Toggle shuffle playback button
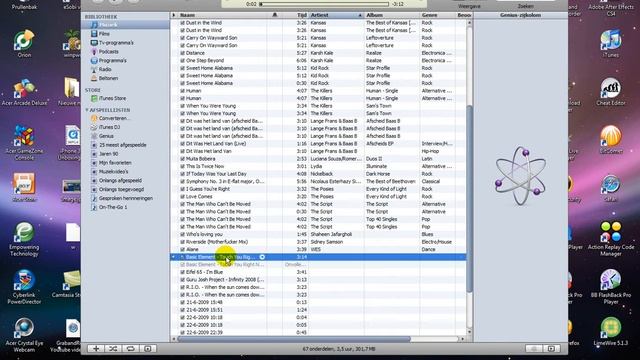 113,349
